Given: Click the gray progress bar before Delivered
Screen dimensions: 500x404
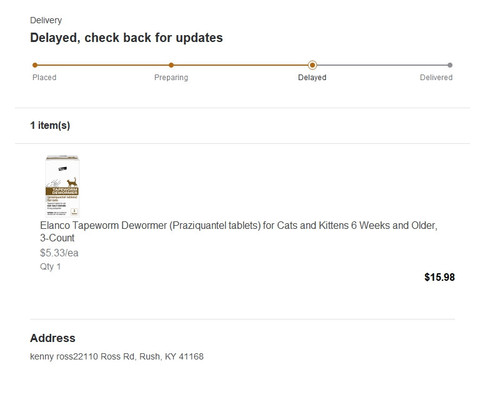Looking at the screenshot, I should [382, 65].
